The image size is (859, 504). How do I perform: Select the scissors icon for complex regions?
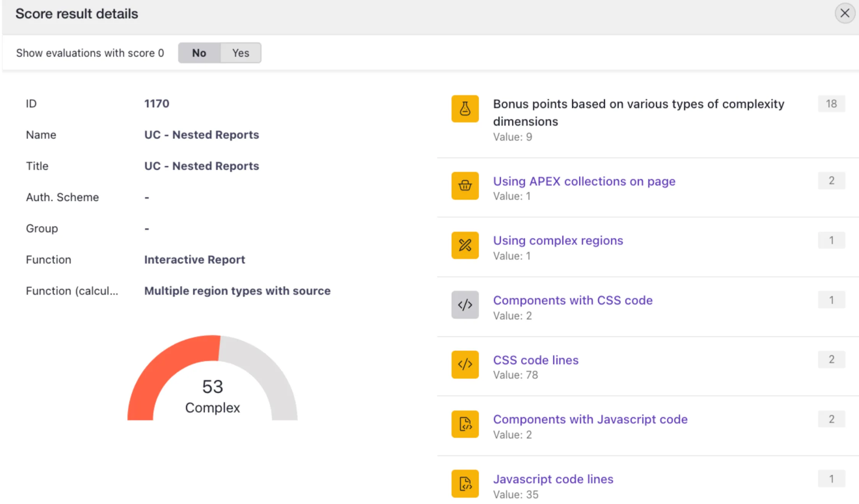465,246
